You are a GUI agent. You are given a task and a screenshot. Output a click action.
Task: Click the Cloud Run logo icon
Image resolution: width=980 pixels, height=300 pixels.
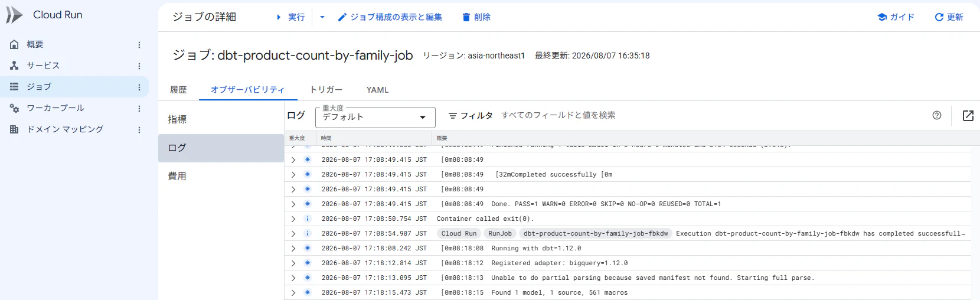[x=14, y=15]
